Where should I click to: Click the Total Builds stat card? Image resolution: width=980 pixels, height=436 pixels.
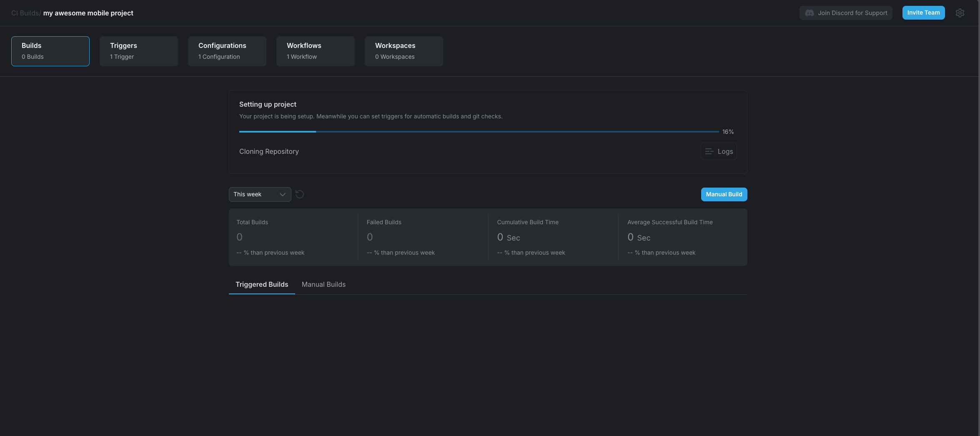293,237
